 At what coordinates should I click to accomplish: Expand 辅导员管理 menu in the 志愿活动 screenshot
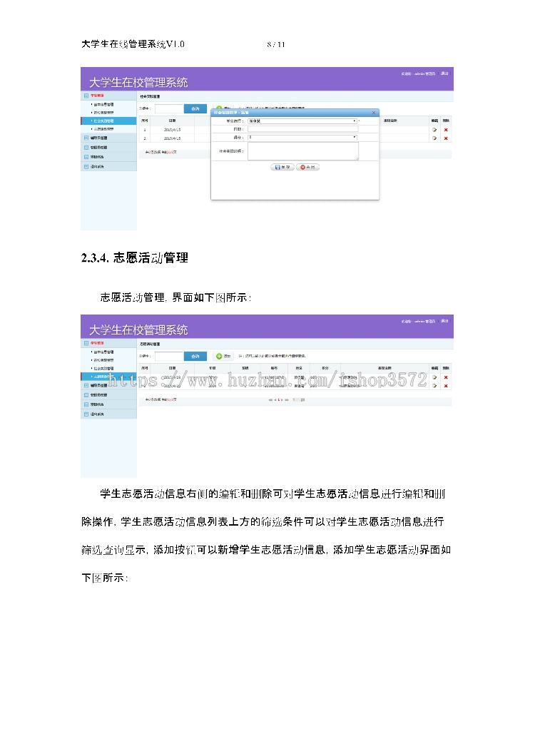108,386
